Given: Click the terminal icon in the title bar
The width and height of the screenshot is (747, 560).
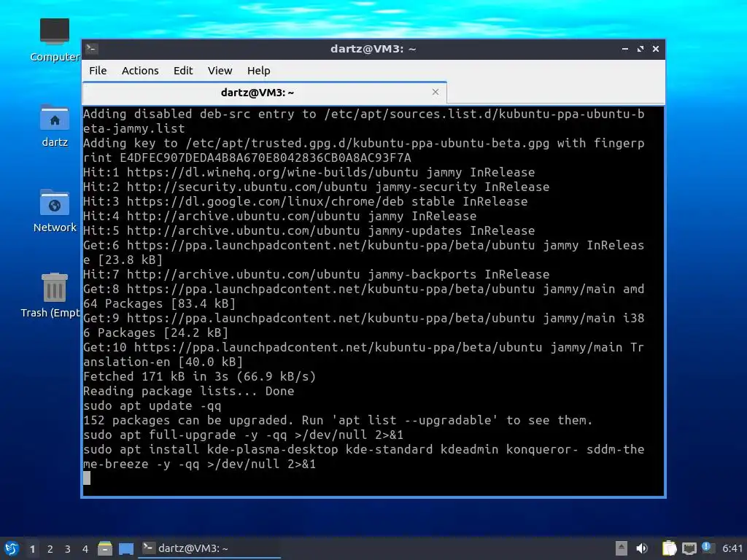Looking at the screenshot, I should point(92,49).
